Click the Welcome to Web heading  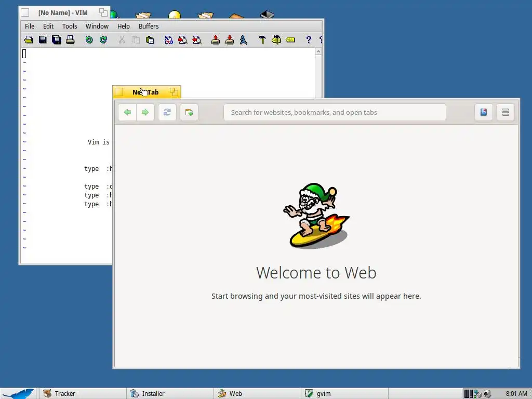point(316,273)
